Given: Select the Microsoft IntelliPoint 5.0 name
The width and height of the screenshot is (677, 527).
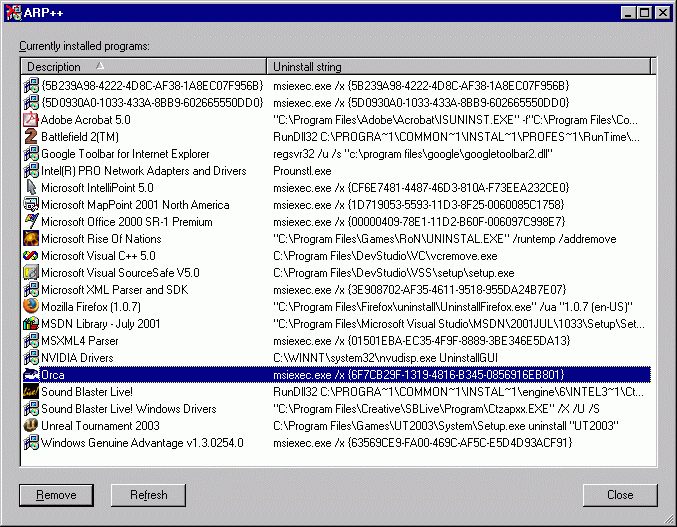Looking at the screenshot, I should pyautogui.click(x=97, y=187).
